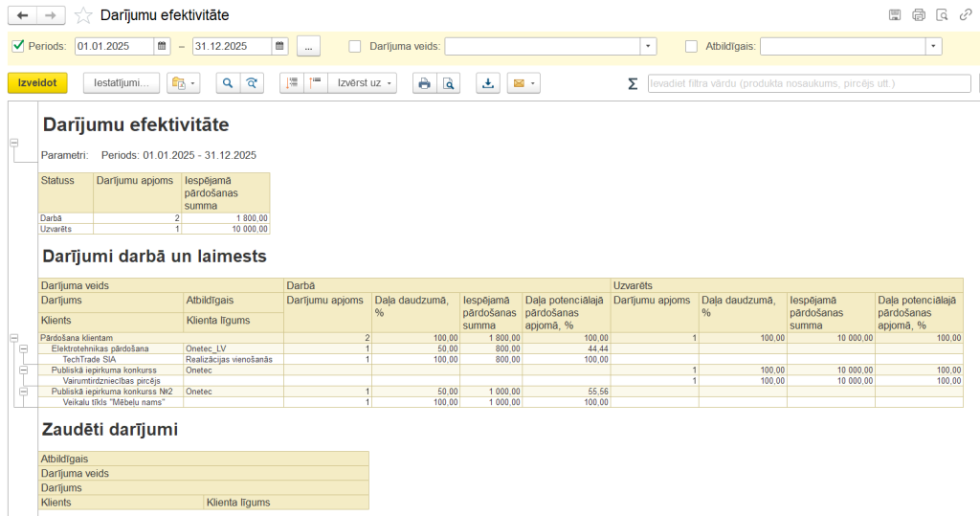This screenshot has height=516, width=980.
Task: Open calendar picker for start date 01.01.2025
Action: pyautogui.click(x=162, y=46)
